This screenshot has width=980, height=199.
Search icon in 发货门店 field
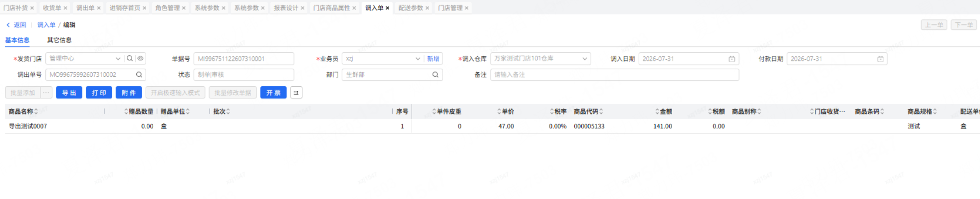(x=130, y=58)
